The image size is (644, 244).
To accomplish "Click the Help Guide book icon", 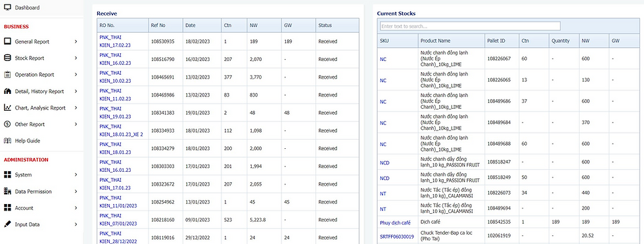I will [7, 140].
